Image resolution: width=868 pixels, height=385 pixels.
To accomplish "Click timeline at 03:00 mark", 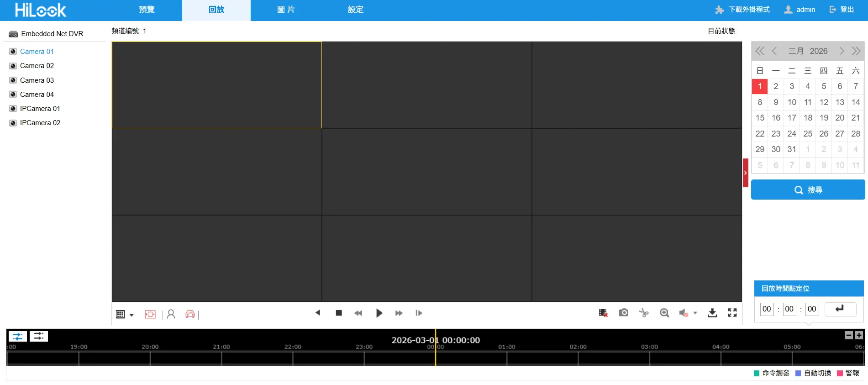I will [649, 347].
